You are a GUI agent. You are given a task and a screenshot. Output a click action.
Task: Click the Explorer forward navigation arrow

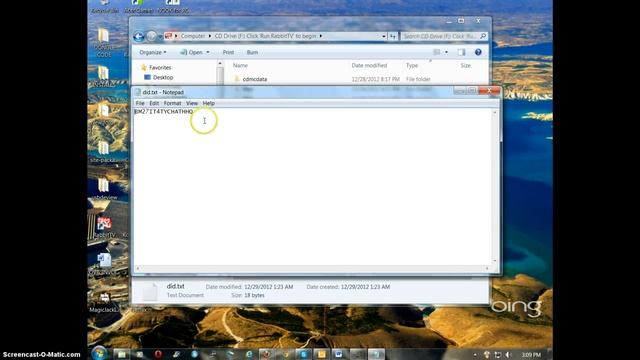pyautogui.click(x=151, y=36)
